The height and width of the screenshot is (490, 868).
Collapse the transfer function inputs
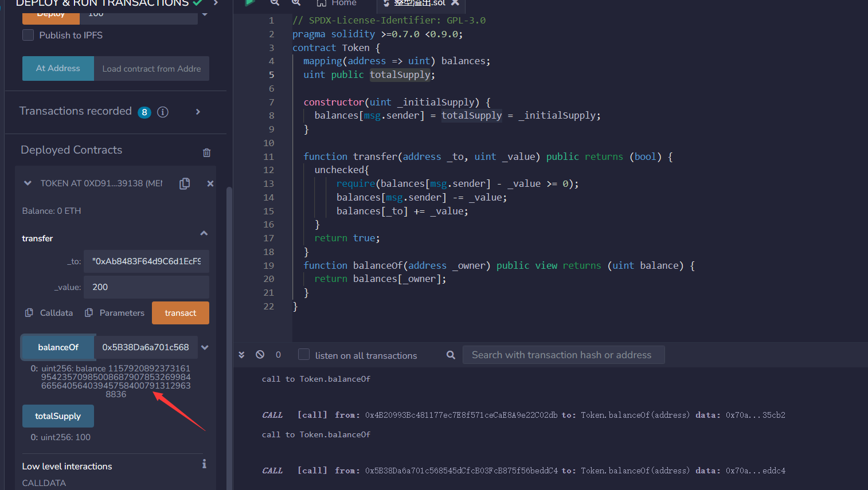coord(204,233)
